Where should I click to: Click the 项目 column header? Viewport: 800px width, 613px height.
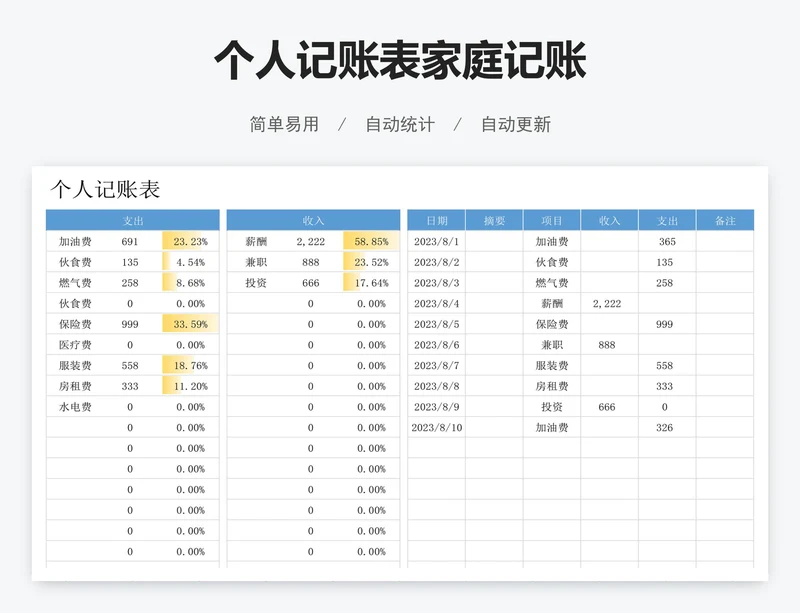pyautogui.click(x=552, y=220)
